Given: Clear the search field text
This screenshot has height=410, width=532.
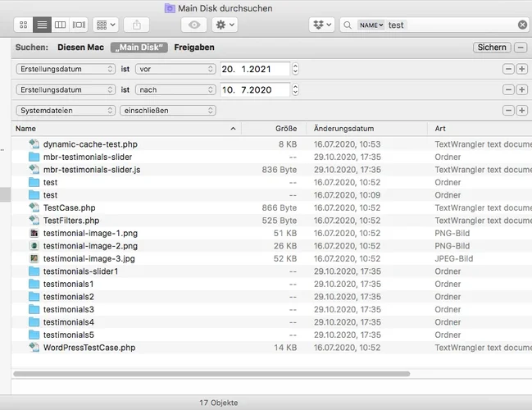Looking at the screenshot, I should 522,25.
